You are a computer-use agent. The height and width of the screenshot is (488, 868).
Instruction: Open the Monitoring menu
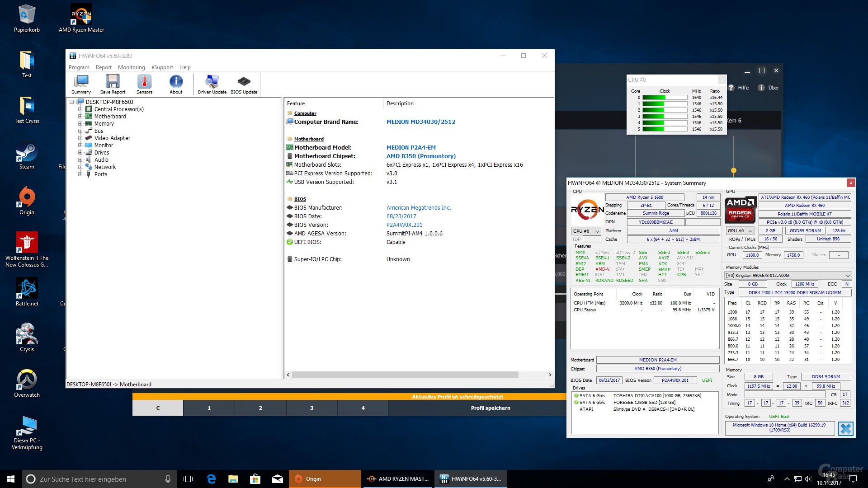point(131,67)
